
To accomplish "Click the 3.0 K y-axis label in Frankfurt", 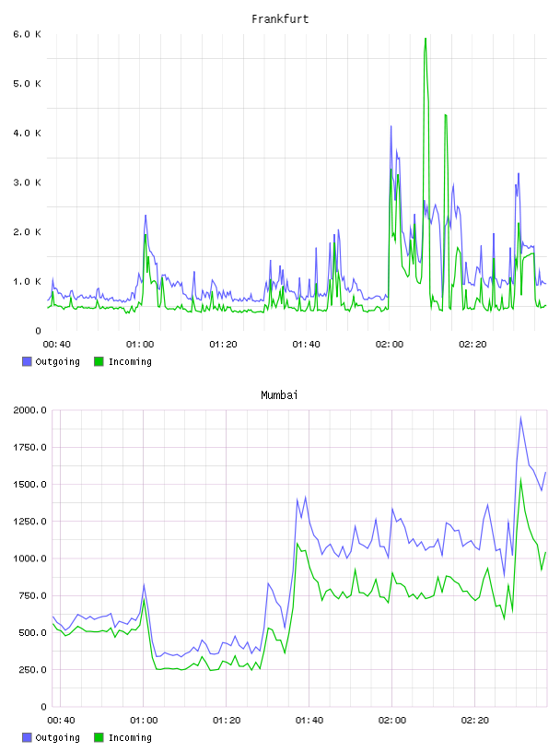I will [x=28, y=182].
